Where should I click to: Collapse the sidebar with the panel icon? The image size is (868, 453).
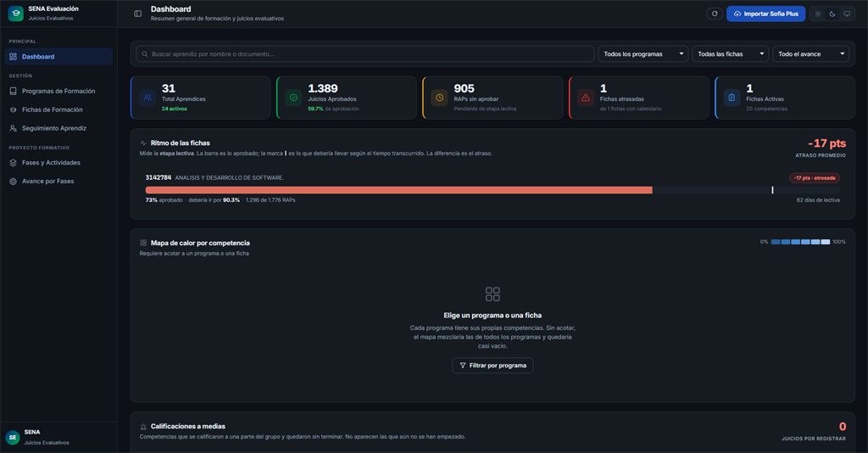click(138, 14)
